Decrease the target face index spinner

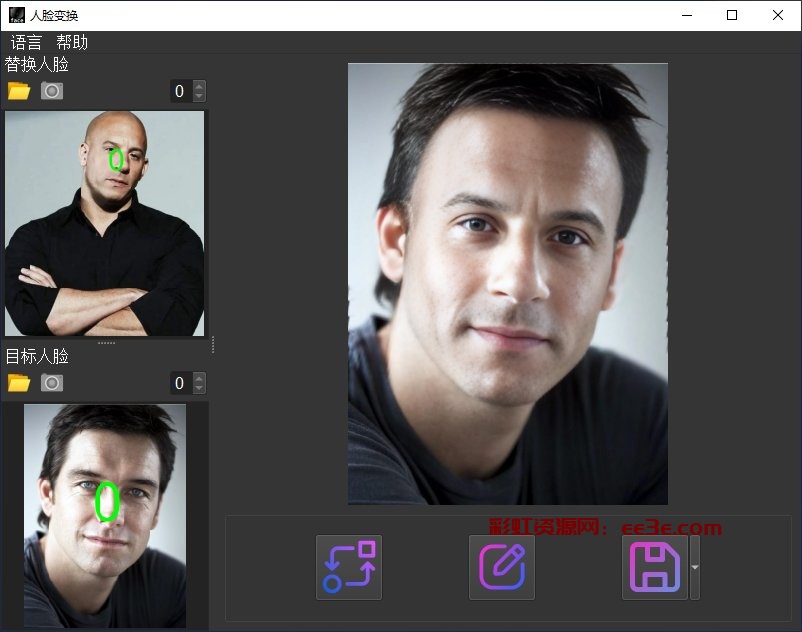pos(200,389)
